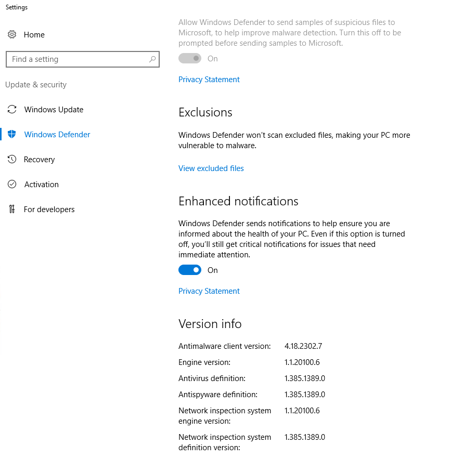
Task: Open the Activation section
Action: (41, 185)
